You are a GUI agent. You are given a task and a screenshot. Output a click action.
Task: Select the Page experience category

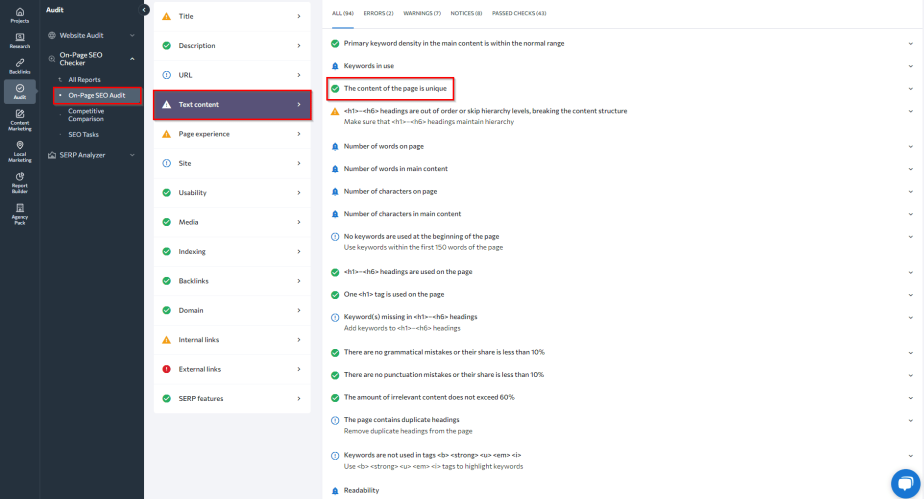(232, 134)
